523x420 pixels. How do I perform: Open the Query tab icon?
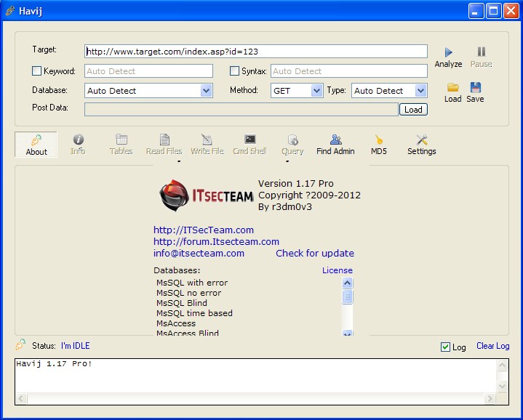click(x=293, y=140)
